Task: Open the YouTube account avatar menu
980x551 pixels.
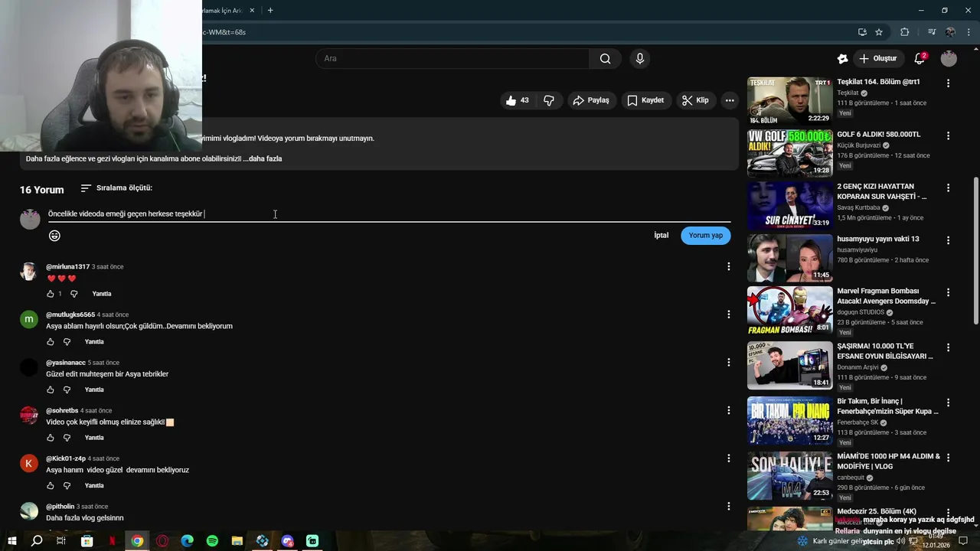Action: coord(949,59)
